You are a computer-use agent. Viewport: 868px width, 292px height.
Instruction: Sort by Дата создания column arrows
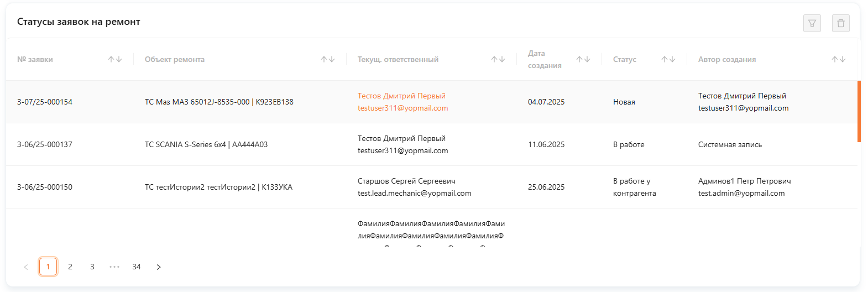tap(583, 59)
